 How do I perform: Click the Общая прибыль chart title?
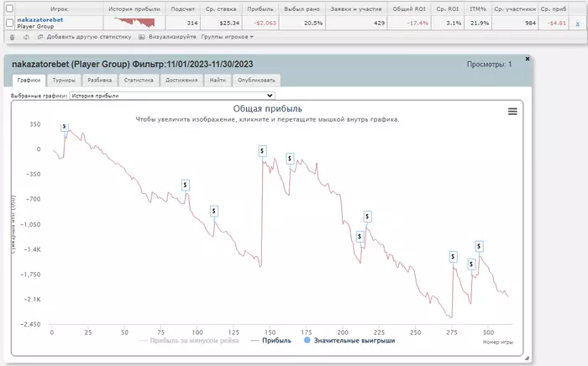click(267, 108)
